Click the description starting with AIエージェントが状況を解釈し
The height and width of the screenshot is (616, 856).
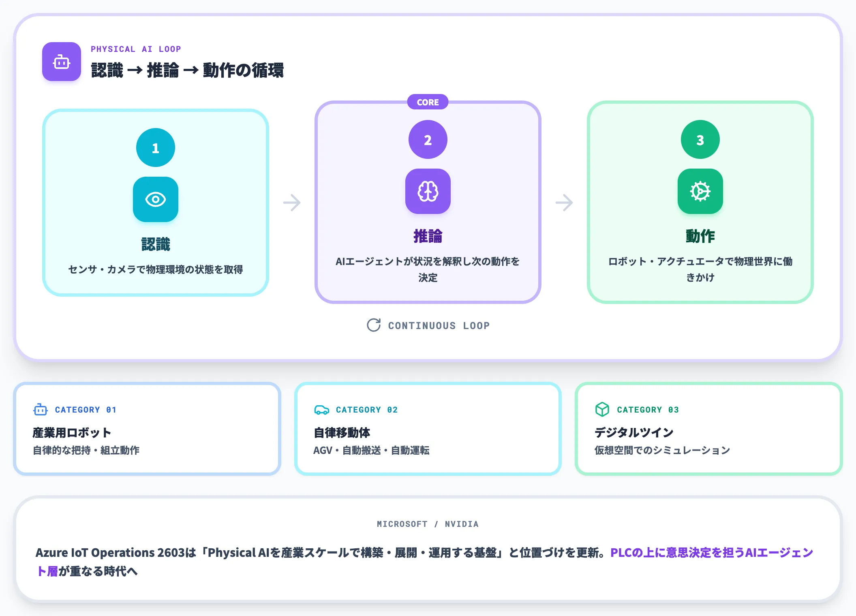[428, 269]
